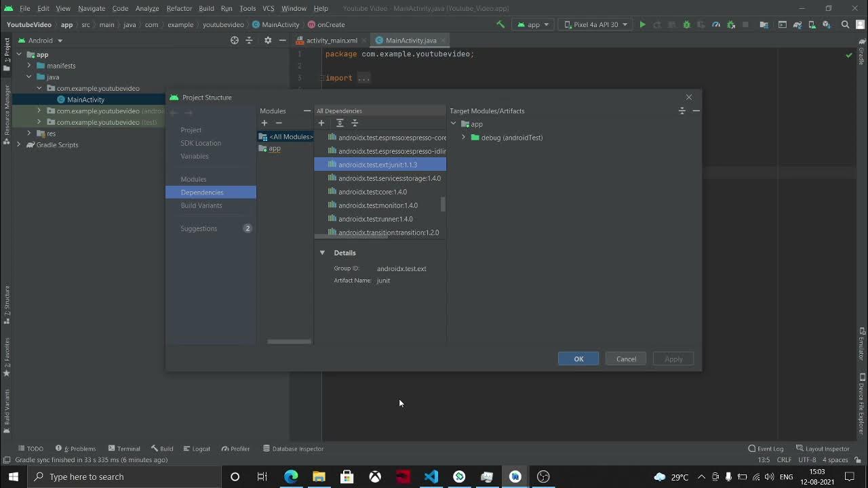Open the Android project view dropdown
This screenshot has width=868, height=488.
point(41,40)
